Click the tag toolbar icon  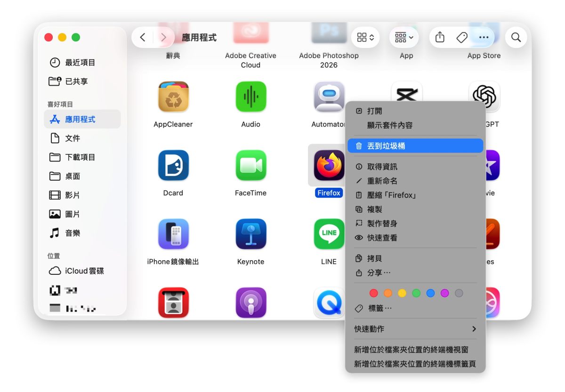tap(462, 37)
